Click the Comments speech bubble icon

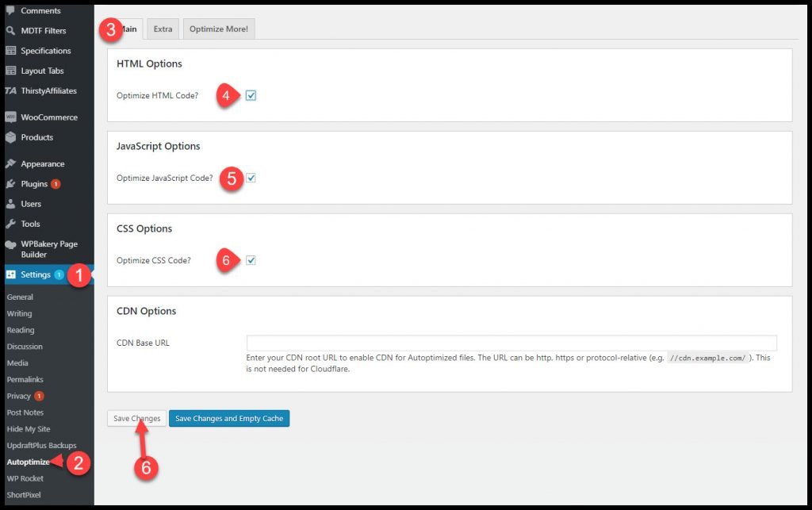click(10, 10)
